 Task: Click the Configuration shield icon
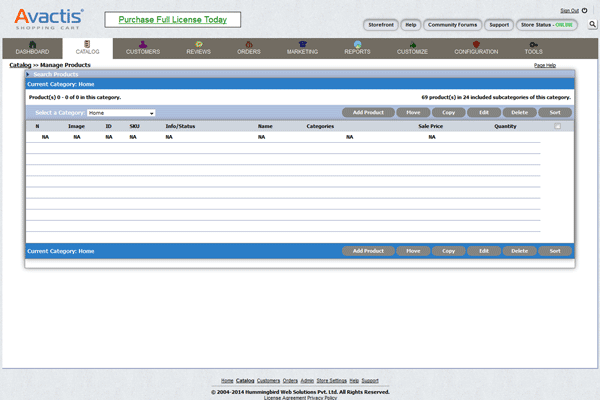point(476,44)
